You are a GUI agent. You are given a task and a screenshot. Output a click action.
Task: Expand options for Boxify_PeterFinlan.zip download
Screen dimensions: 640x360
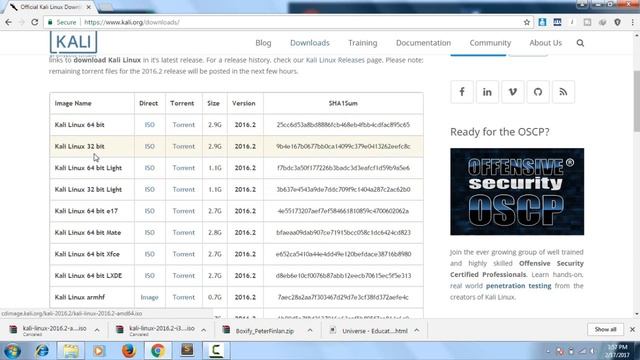pyautogui.click(x=310, y=330)
